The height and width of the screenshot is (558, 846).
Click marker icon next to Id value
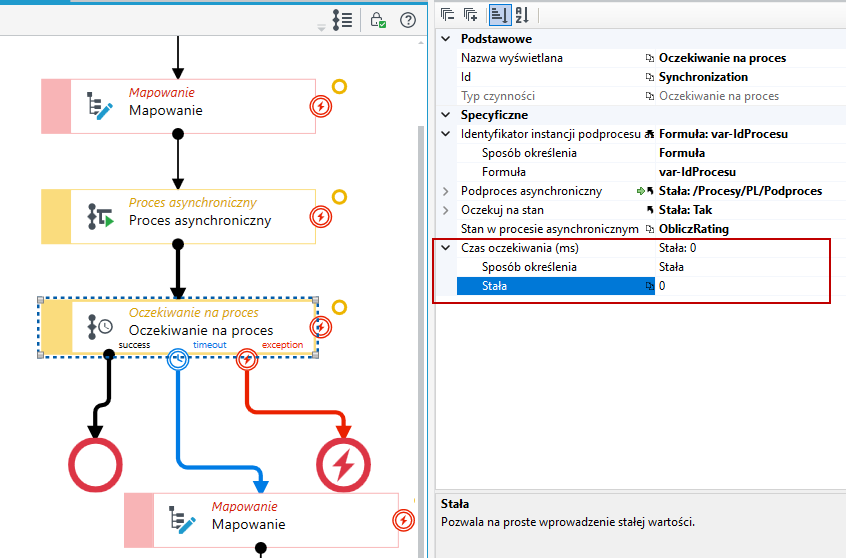pyautogui.click(x=650, y=77)
